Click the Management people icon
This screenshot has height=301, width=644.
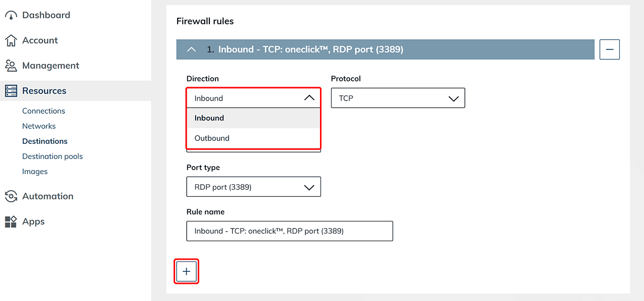coord(11,66)
